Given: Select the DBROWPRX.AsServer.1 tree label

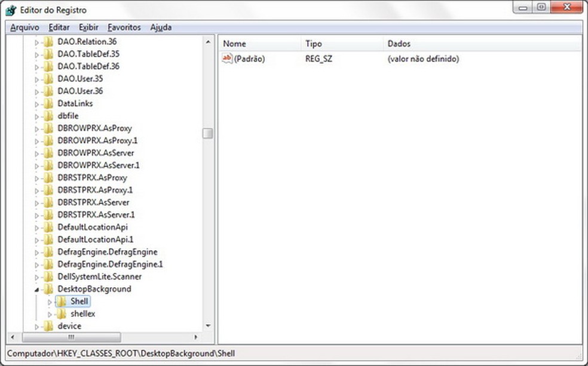Looking at the screenshot, I should 98,165.
